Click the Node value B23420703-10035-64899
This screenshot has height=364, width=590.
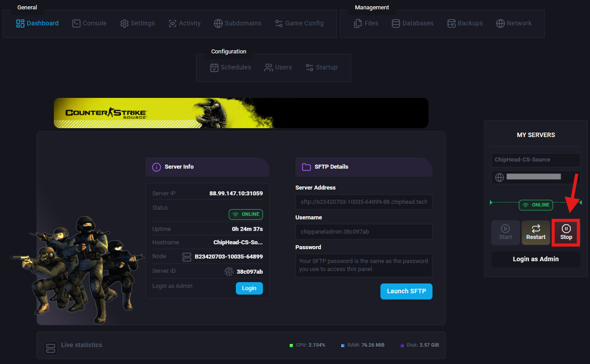point(229,257)
